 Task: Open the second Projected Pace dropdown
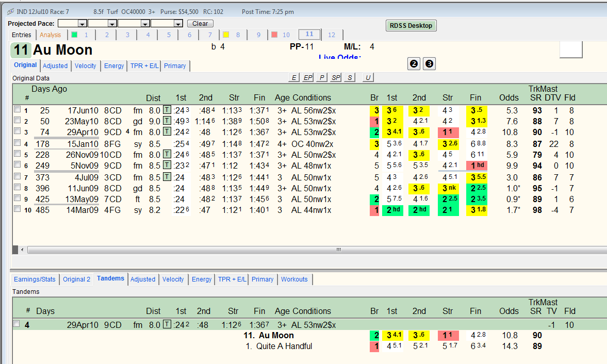[112, 24]
